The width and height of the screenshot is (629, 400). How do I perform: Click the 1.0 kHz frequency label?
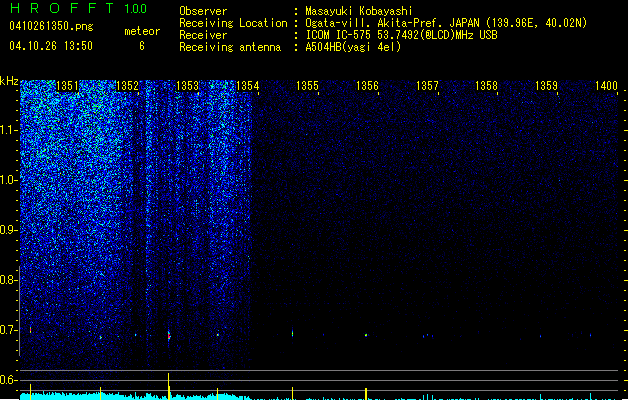pos(8,180)
